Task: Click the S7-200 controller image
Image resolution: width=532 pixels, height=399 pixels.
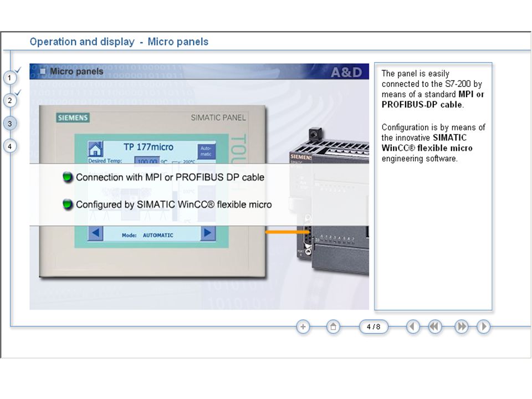Action: pyautogui.click(x=330, y=200)
